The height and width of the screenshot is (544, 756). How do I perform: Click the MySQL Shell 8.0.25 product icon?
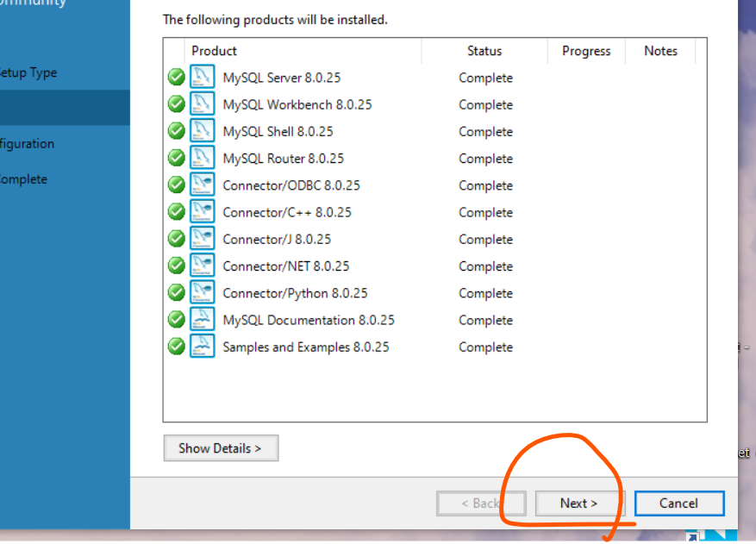click(x=202, y=131)
